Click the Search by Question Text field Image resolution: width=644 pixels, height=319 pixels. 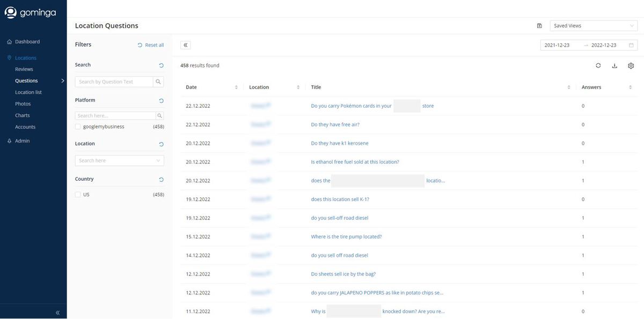pos(114,82)
